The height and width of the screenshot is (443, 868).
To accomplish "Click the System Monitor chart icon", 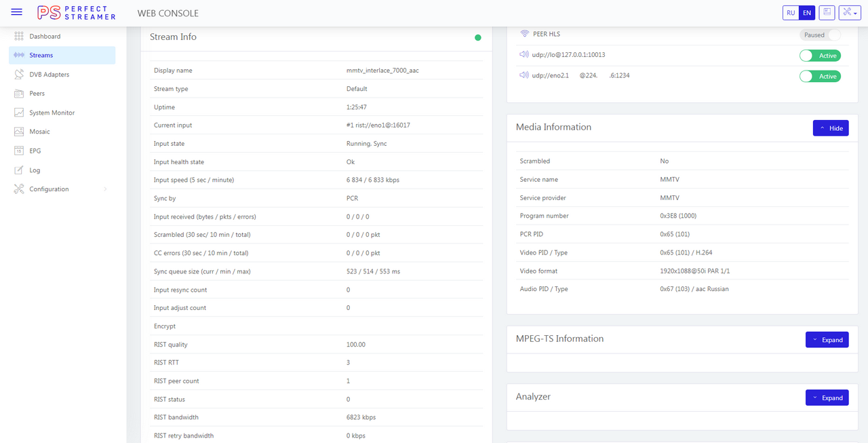I will coord(19,113).
